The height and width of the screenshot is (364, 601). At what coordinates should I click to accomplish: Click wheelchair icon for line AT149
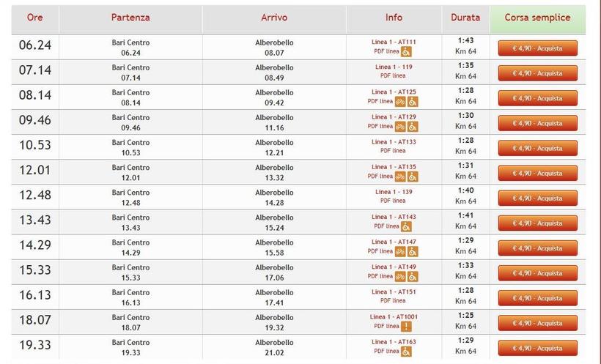[413, 276]
